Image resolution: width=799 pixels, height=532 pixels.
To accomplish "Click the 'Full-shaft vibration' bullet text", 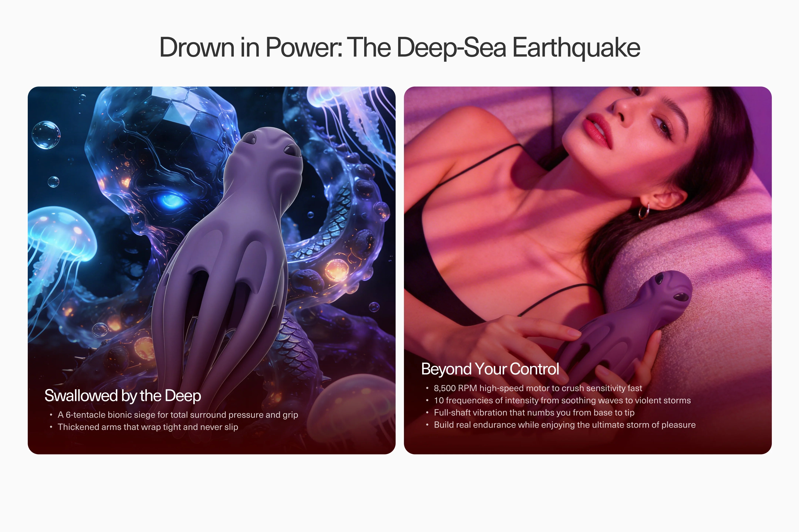I will 534,413.
